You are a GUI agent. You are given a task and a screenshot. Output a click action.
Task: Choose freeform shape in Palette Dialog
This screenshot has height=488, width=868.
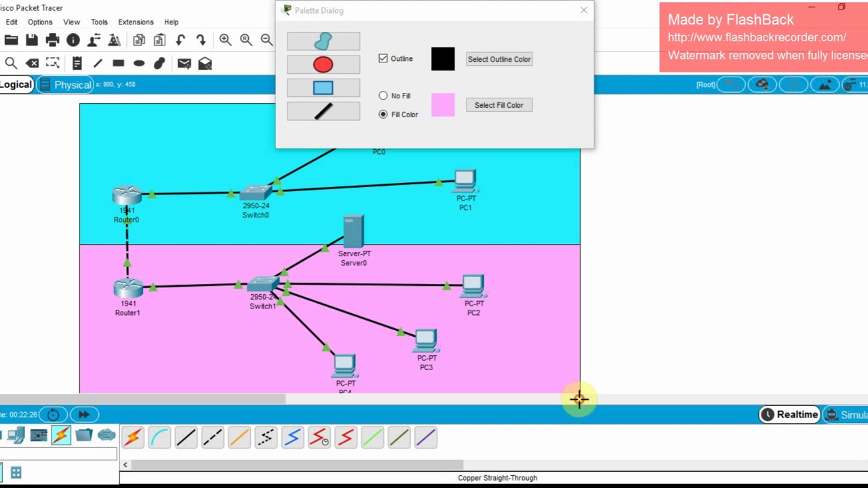(x=323, y=41)
